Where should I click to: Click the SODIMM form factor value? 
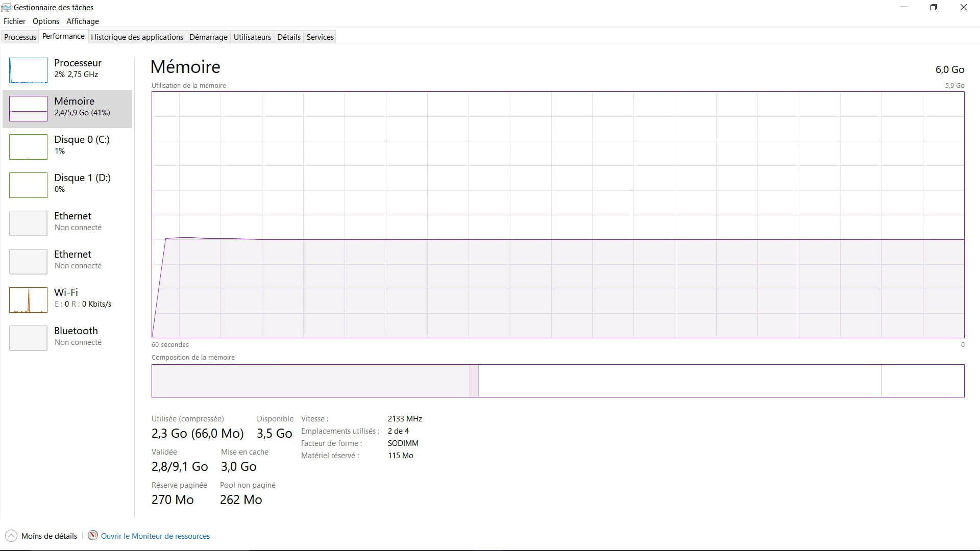pos(403,443)
